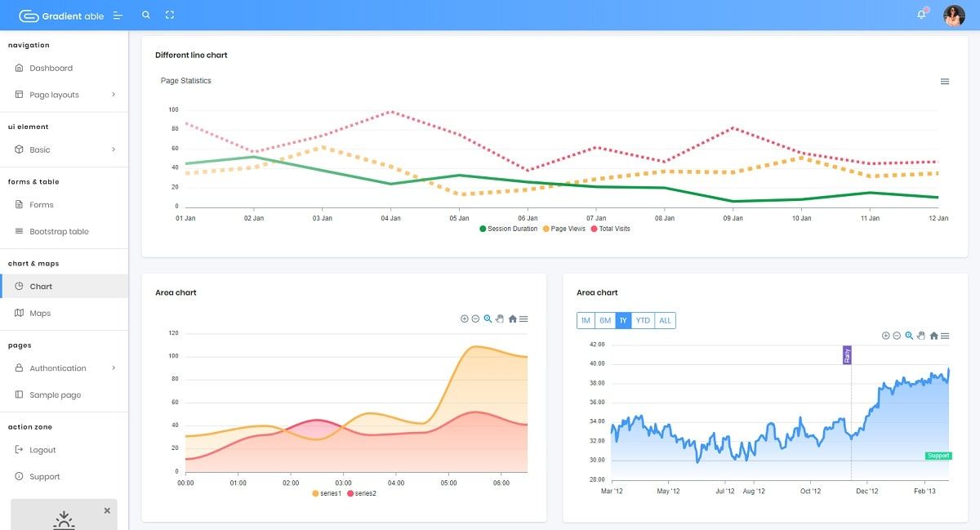This screenshot has height=530, width=980.
Task: Select the YTD range button
Action: click(x=643, y=320)
